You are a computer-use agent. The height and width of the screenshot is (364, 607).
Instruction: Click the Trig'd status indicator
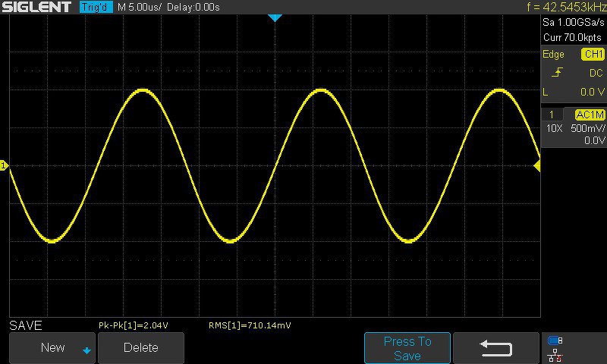point(96,7)
